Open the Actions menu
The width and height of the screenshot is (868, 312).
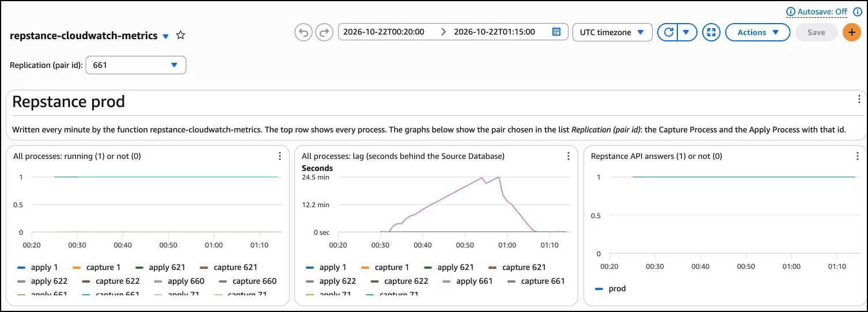click(757, 32)
